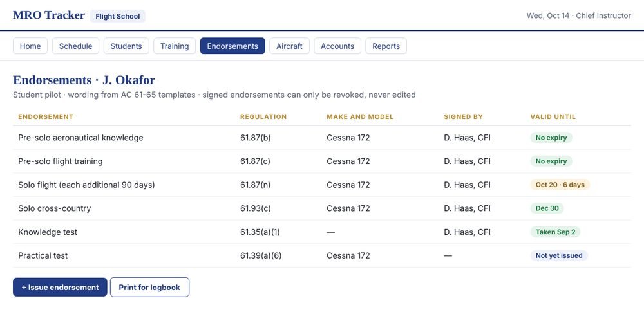The image size is (644, 312).
Task: Select Solo flight each additional 90 days
Action: coord(322,185)
